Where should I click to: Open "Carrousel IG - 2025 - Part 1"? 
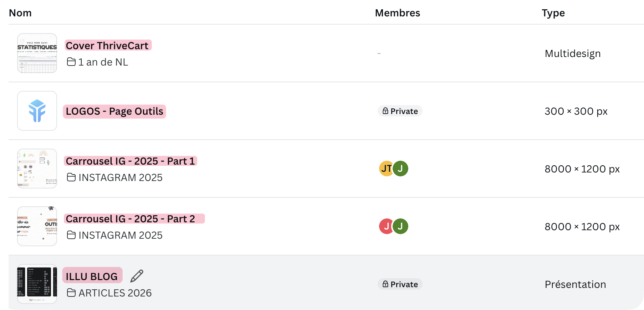click(131, 161)
